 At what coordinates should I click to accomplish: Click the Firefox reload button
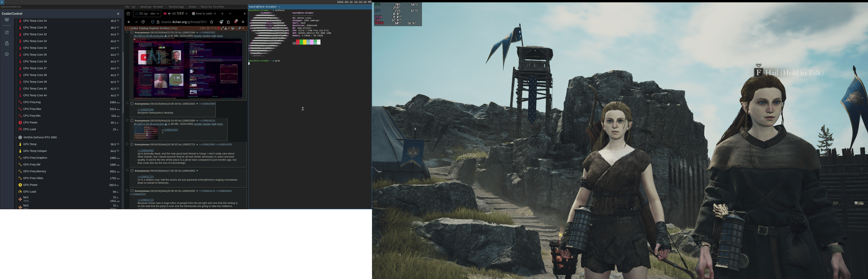pyautogui.click(x=143, y=22)
